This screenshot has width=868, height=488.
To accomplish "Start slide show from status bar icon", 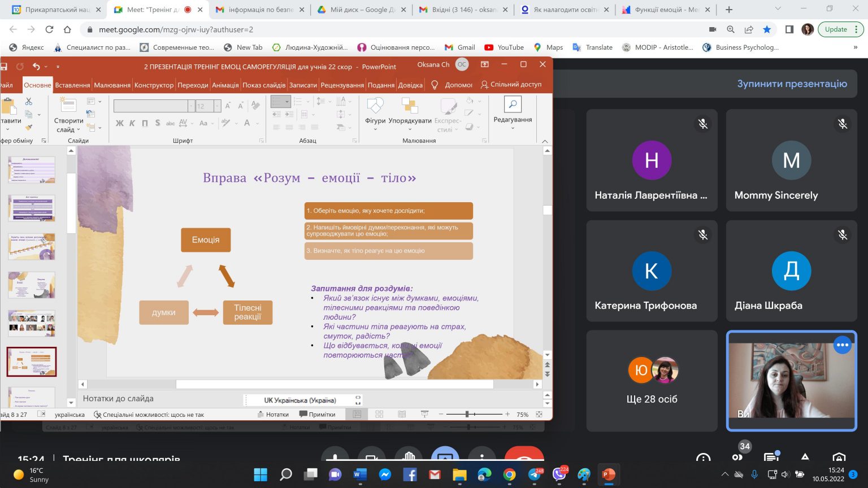I will tap(424, 415).
